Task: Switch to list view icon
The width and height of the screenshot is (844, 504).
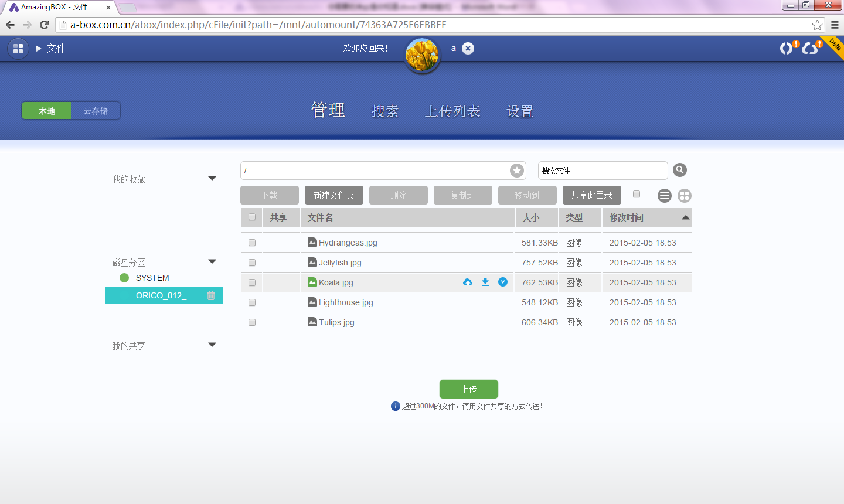Action: 664,196
